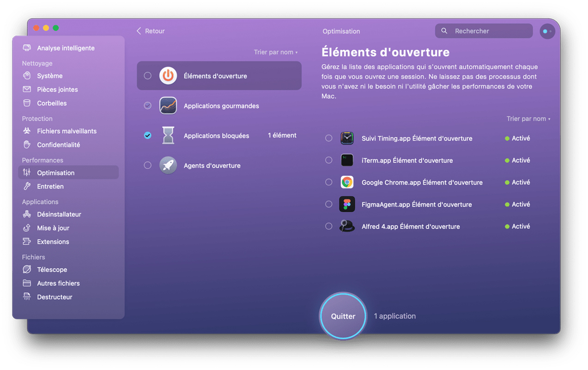The height and width of the screenshot is (370, 588).
Task: Check Google Chrome.app item checkbox
Action: [x=328, y=182]
